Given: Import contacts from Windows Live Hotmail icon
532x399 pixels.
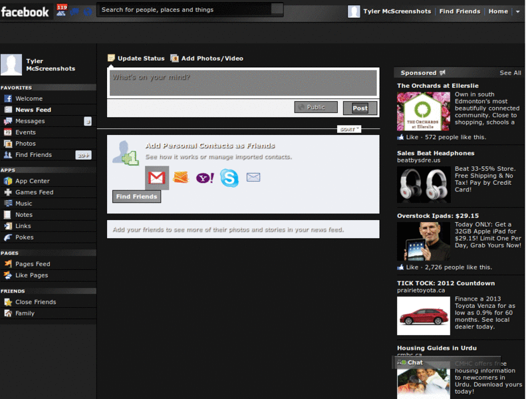Looking at the screenshot, I should [x=180, y=177].
